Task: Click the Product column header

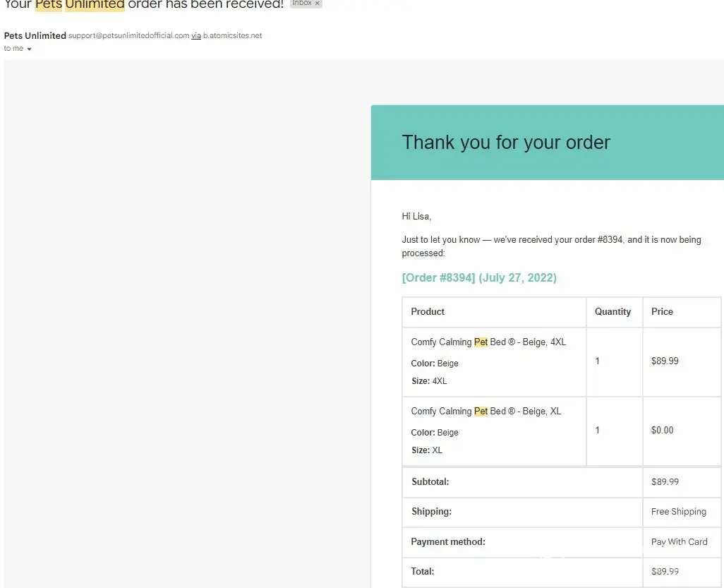Action: click(428, 311)
